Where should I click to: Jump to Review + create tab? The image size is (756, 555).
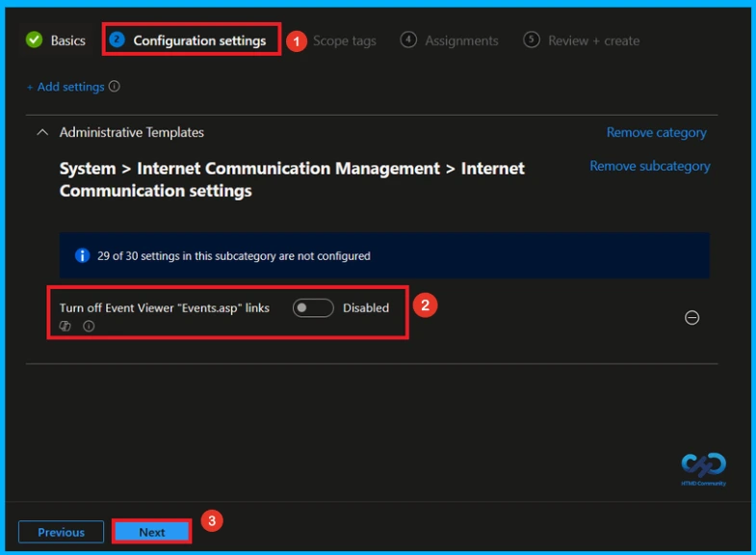582,40
